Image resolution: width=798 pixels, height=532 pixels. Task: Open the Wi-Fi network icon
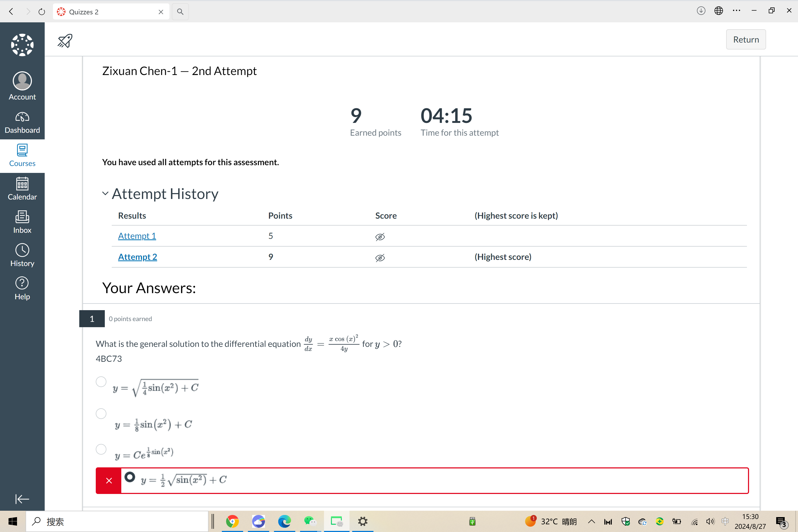coord(695,521)
